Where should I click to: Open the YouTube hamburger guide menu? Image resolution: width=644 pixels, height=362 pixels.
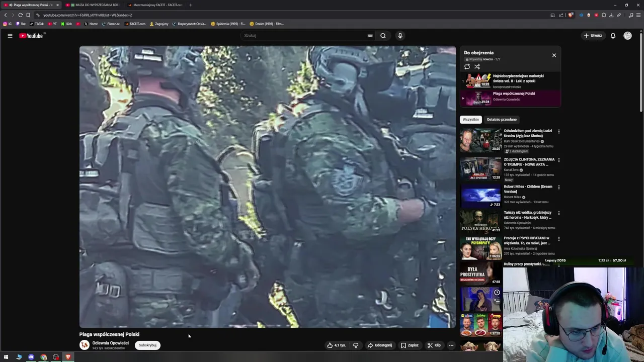pyautogui.click(x=10, y=36)
